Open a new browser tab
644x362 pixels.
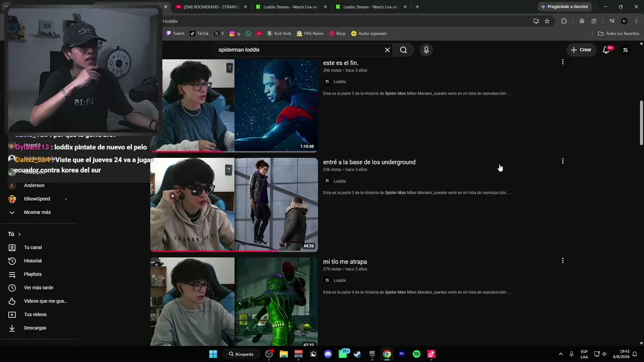point(417,7)
